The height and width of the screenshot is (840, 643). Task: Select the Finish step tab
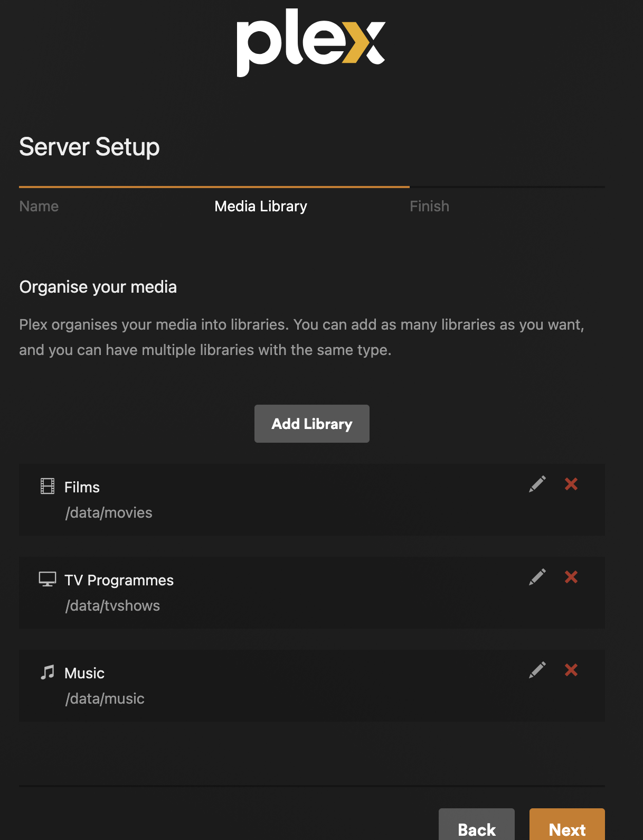(x=430, y=206)
